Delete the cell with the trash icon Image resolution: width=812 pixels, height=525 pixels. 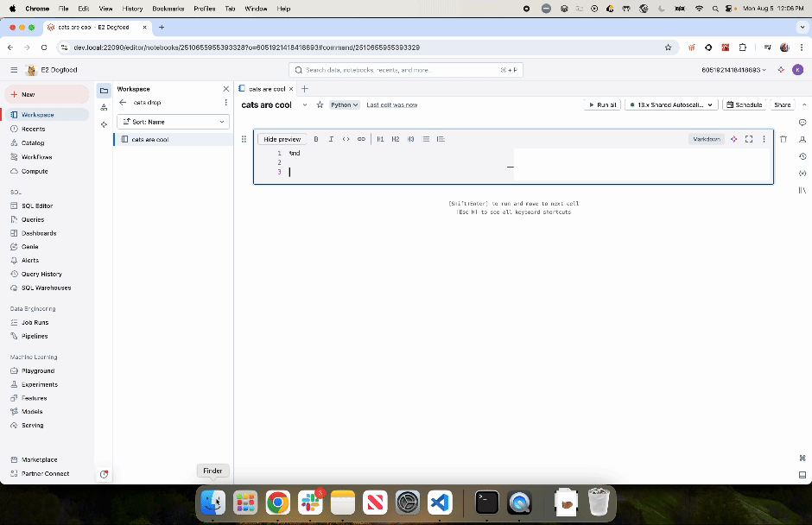(x=783, y=139)
